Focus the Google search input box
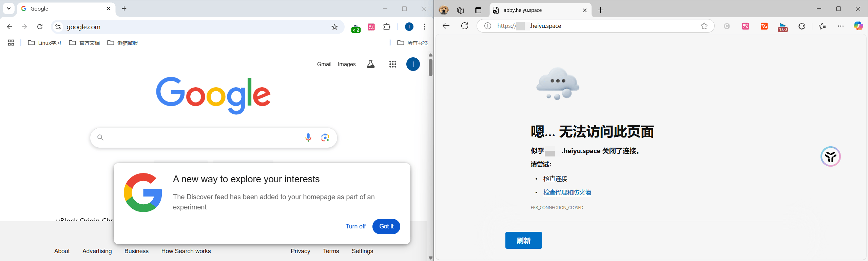Image resolution: width=868 pixels, height=261 pixels. tap(204, 137)
